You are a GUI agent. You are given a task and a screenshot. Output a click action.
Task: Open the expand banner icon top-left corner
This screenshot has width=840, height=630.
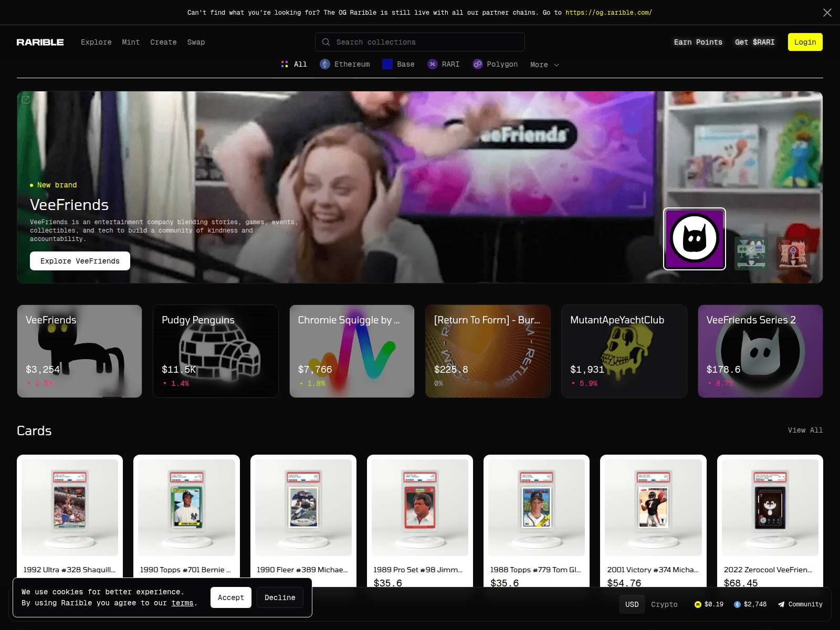coord(25,99)
